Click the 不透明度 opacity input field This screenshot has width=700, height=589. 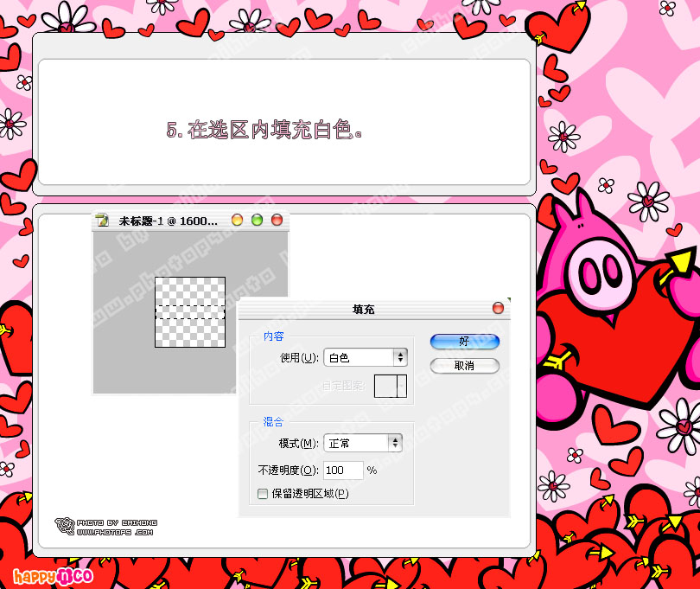[x=342, y=471]
